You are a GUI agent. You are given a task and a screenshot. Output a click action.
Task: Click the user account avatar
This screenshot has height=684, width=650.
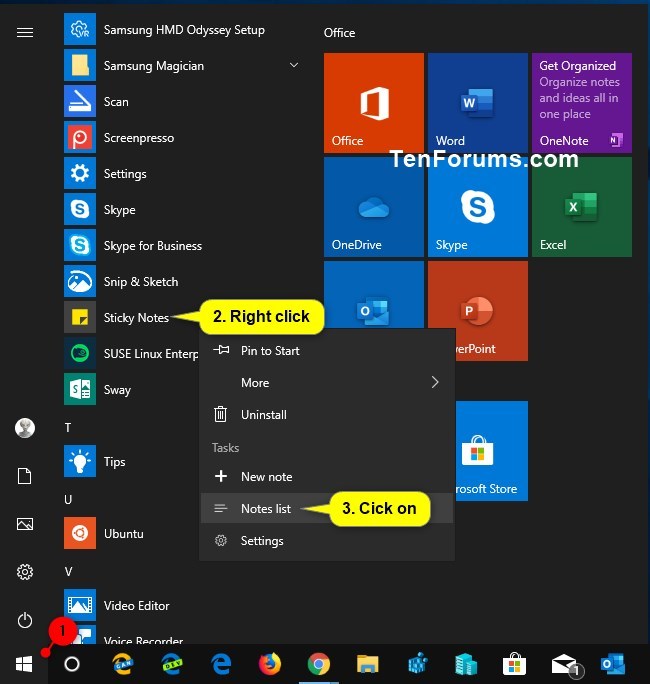(25, 428)
